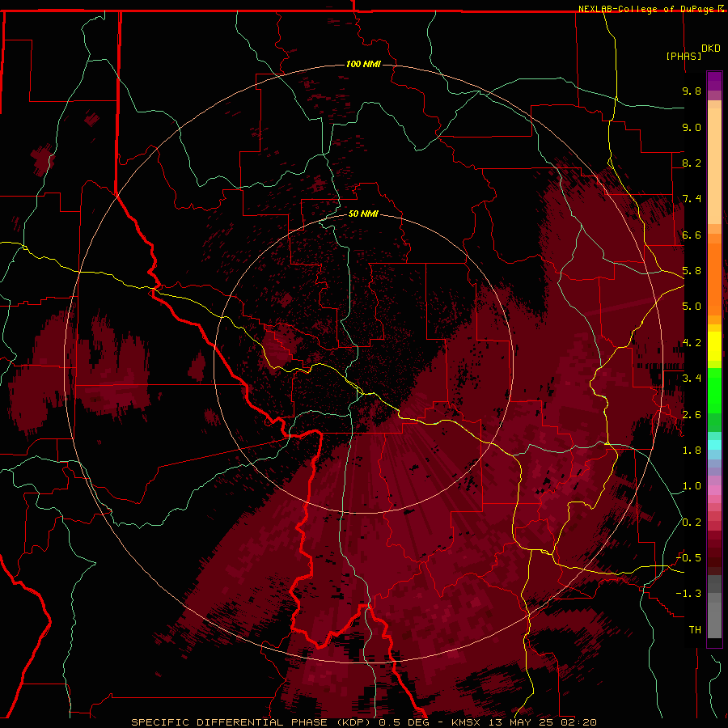Click the 5.0 scale value
The height and width of the screenshot is (728, 728).
coord(692,307)
